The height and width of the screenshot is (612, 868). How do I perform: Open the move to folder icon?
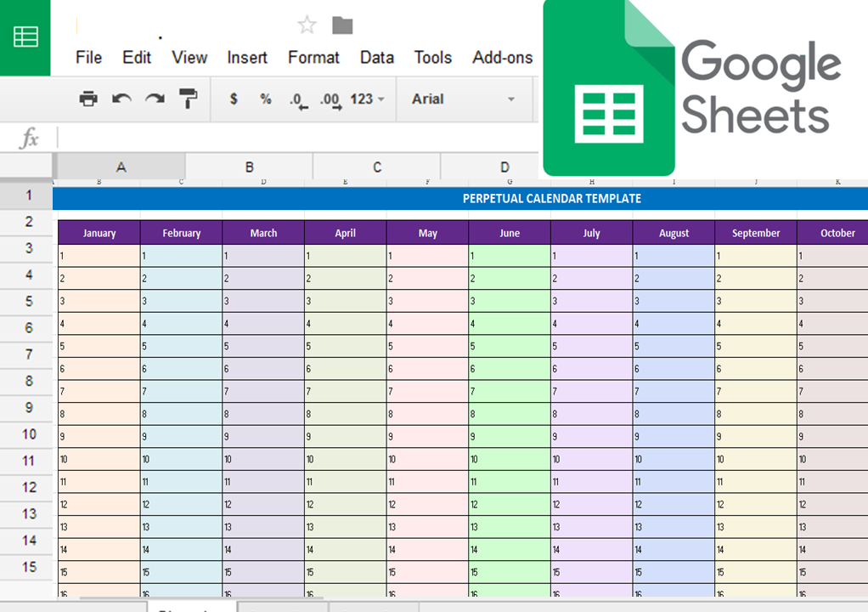pyautogui.click(x=342, y=25)
